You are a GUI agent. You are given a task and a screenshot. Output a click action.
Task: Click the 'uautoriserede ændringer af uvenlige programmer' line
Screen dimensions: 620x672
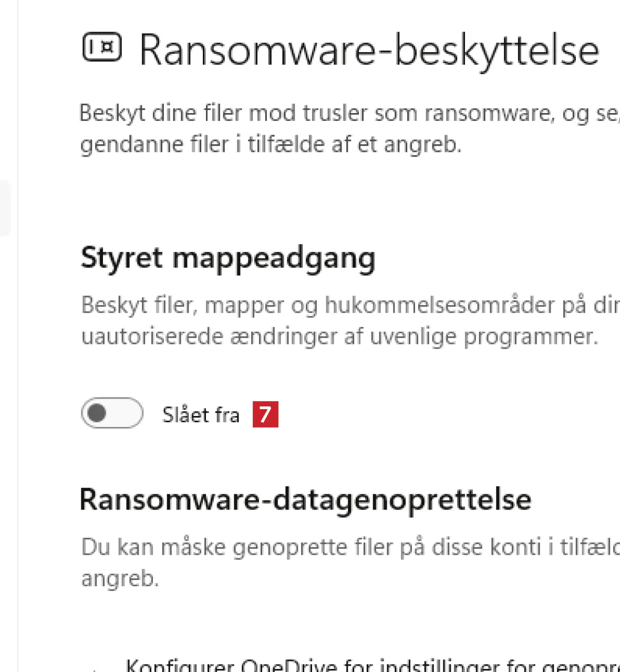[x=339, y=336]
